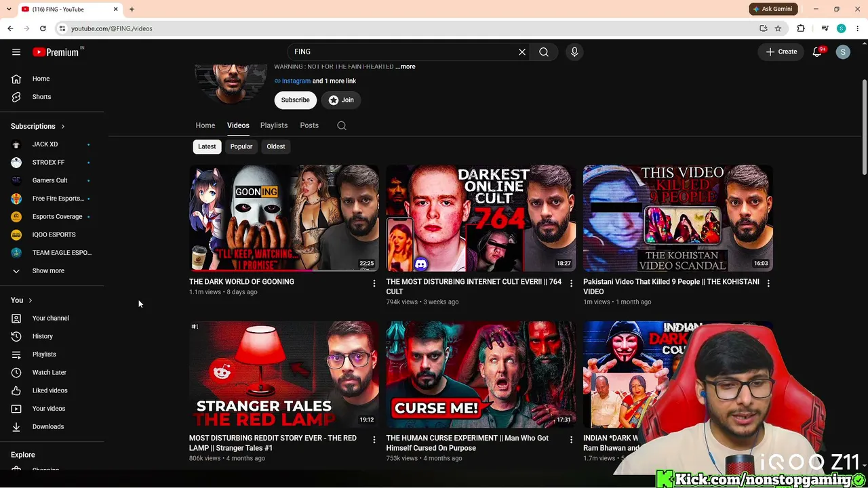The image size is (868, 488).
Task: Clear the search box with the X icon
Action: 522,52
